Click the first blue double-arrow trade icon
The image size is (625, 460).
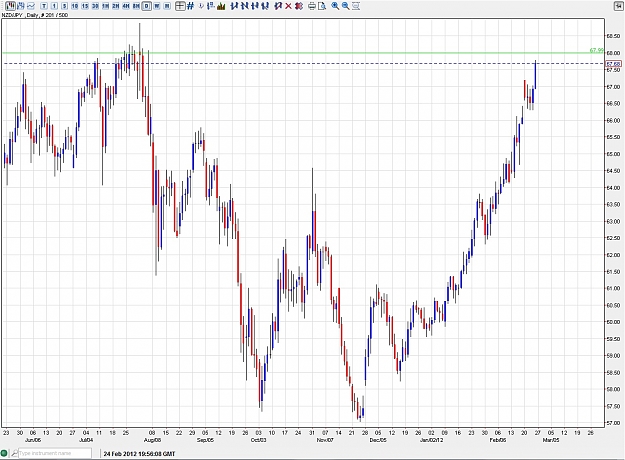pos(234,6)
